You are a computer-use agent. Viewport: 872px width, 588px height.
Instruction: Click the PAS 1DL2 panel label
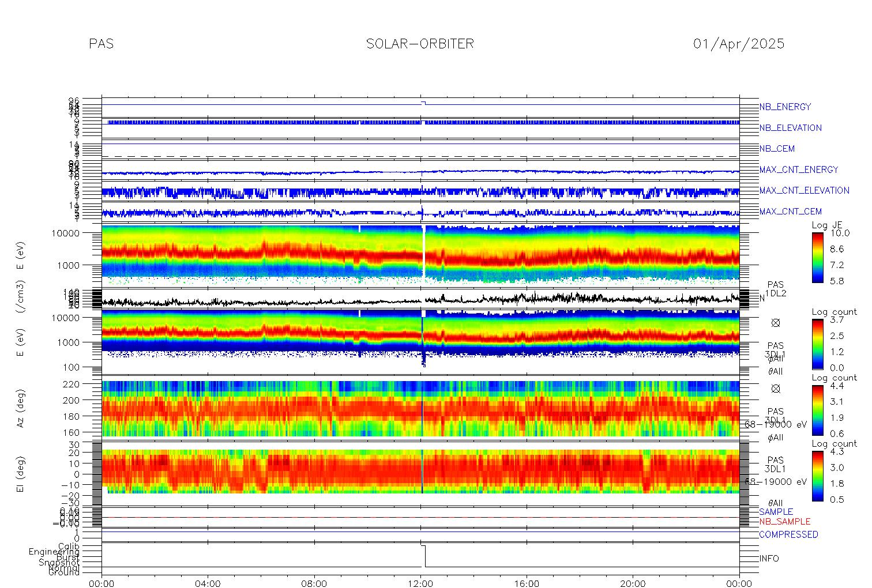pyautogui.click(x=776, y=289)
